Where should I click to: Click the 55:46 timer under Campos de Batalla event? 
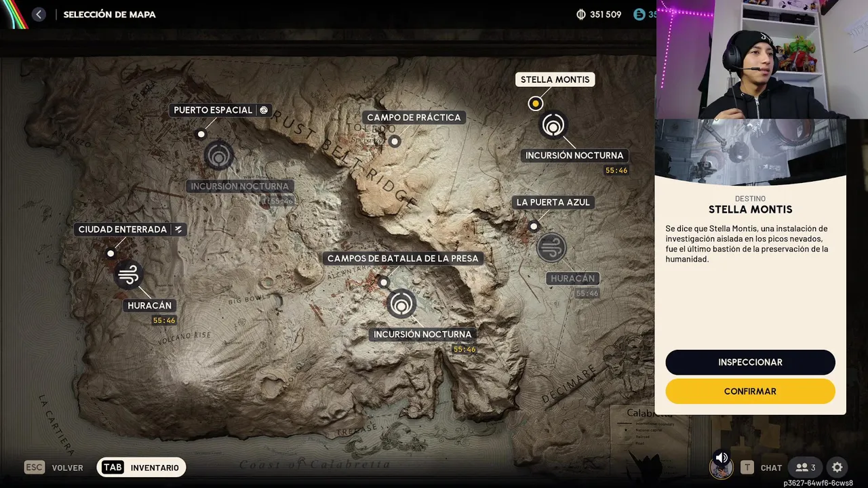tap(465, 350)
